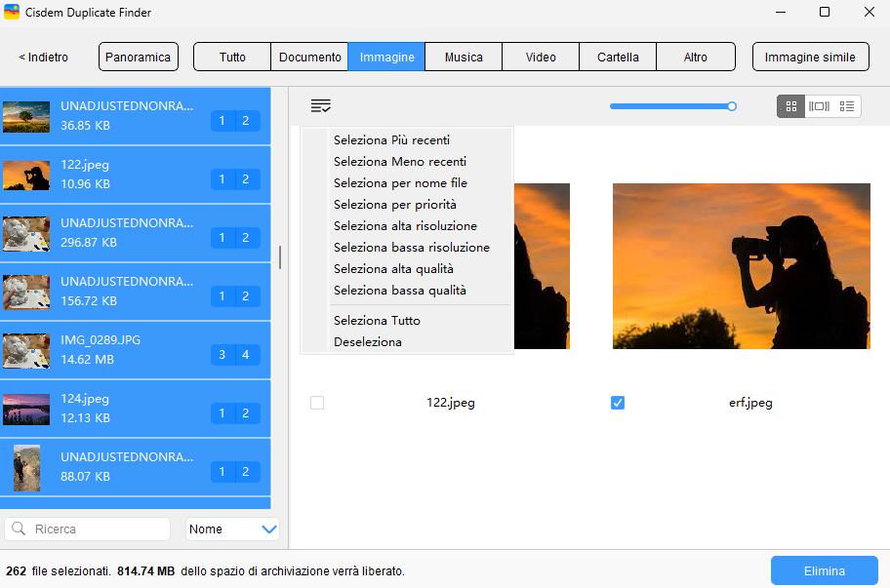Uncheck erf.jpeg's selection checkbox
Screen dimensions: 890x588
[x=617, y=402]
